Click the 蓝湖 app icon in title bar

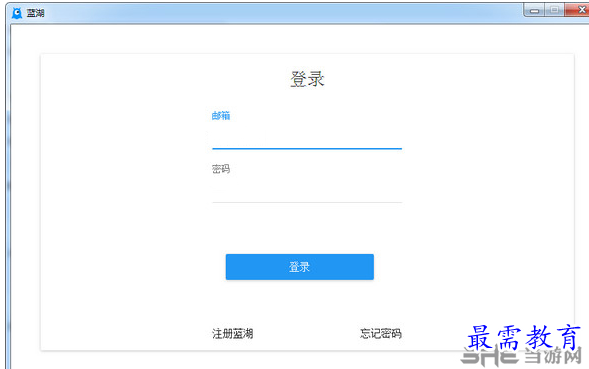click(x=17, y=13)
